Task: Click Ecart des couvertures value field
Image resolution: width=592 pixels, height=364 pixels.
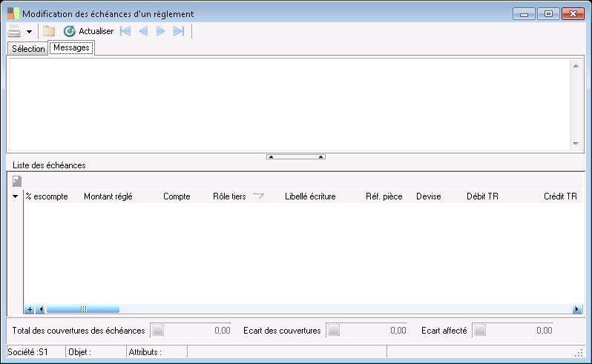Action: 374,331
